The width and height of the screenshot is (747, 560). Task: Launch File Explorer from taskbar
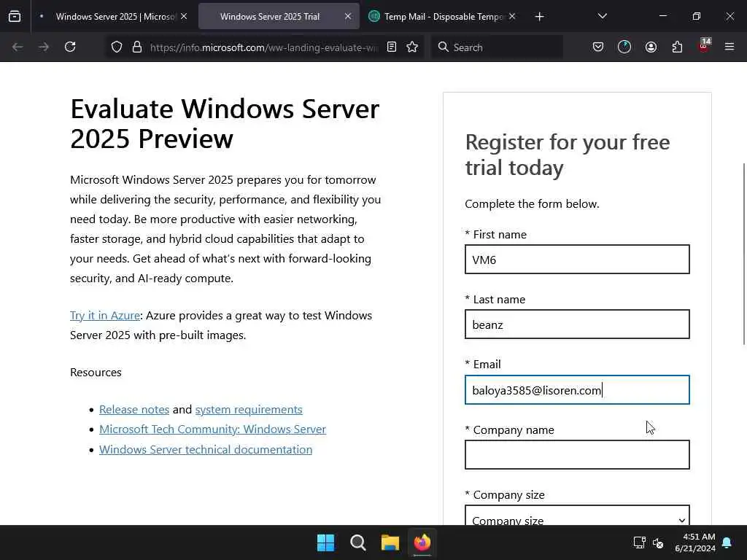point(390,542)
